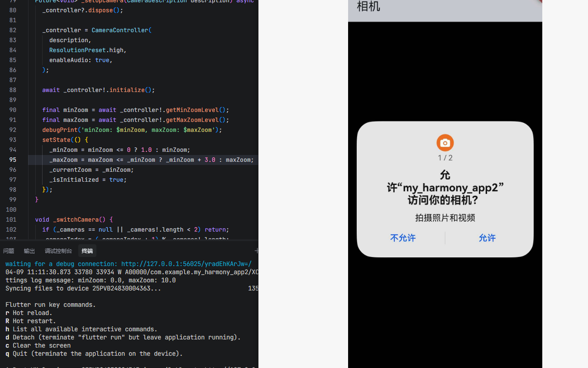588x368 pixels.
Task: Click the "enableAudio: true," line
Action: (81, 60)
